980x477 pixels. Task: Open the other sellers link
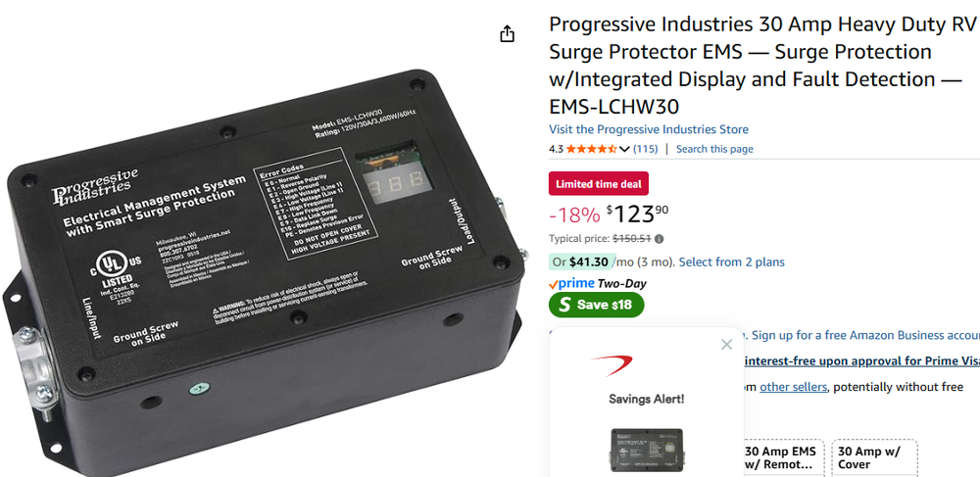793,387
